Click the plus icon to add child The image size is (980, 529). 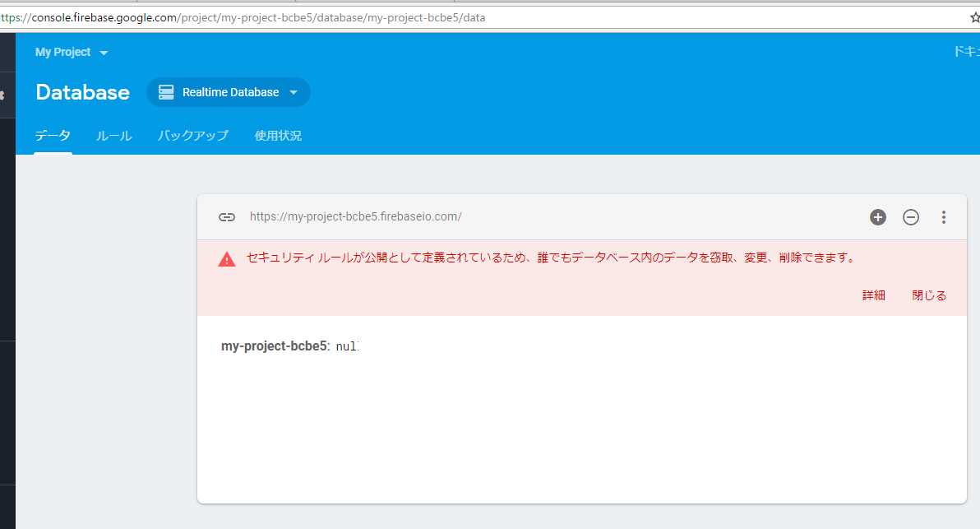coord(877,217)
